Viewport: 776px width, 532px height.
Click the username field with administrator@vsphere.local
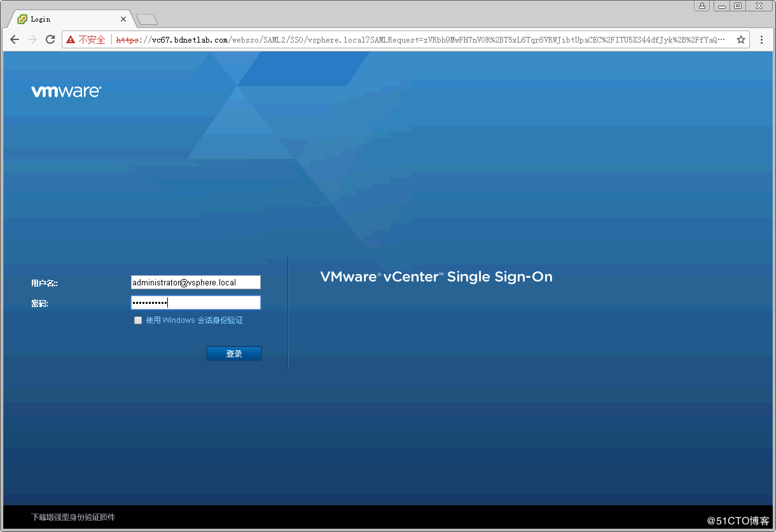pyautogui.click(x=196, y=282)
